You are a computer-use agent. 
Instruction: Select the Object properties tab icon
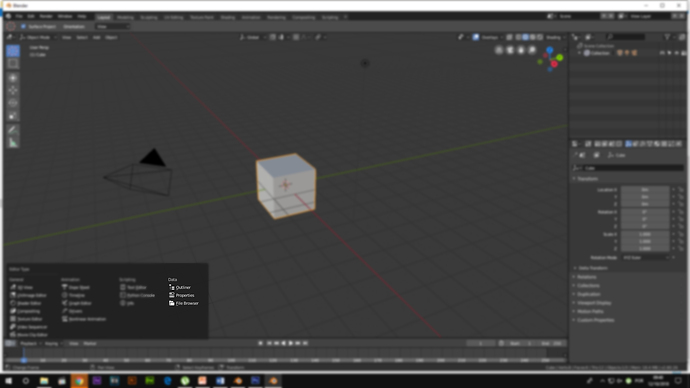(628, 144)
